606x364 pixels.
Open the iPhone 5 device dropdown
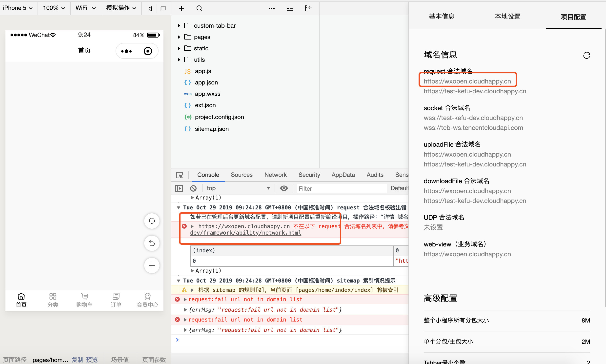18,8
